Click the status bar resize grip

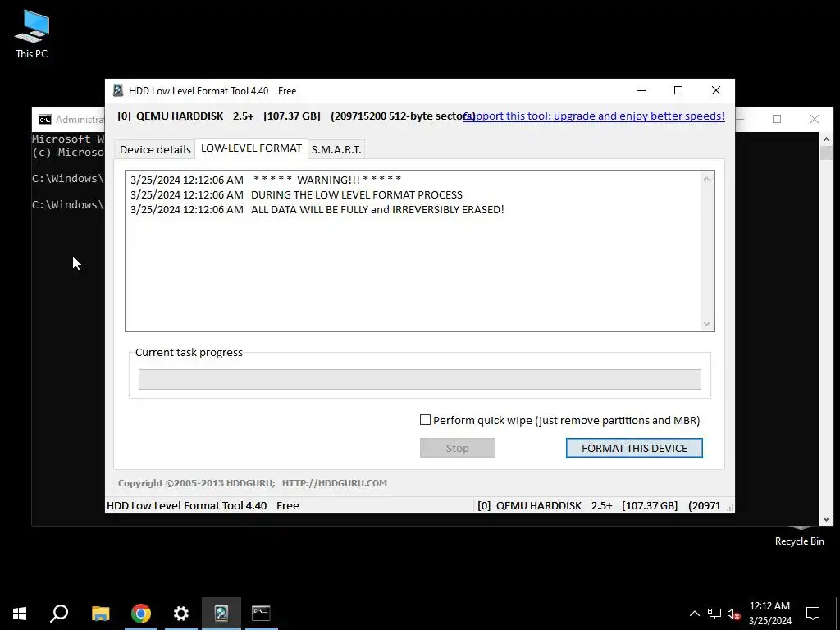coord(729,507)
